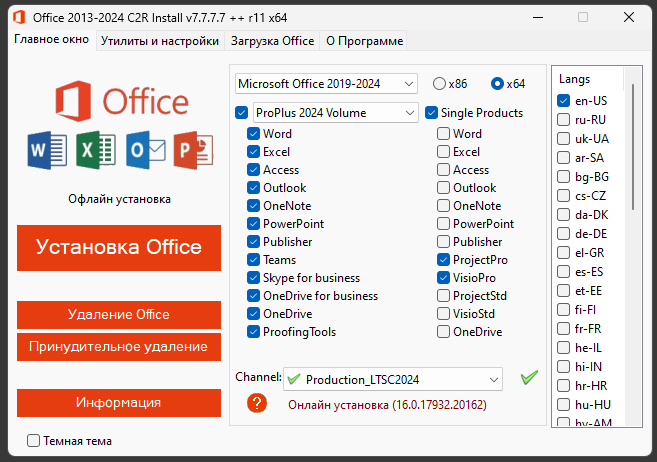This screenshot has height=462, width=657.
Task: Click the large Office logo image
Action: pyautogui.click(x=119, y=101)
